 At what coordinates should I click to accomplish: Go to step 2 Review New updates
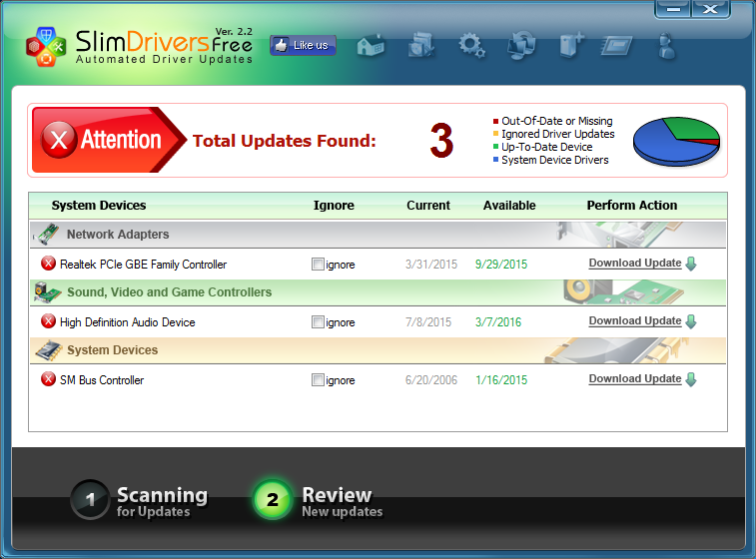point(318,500)
